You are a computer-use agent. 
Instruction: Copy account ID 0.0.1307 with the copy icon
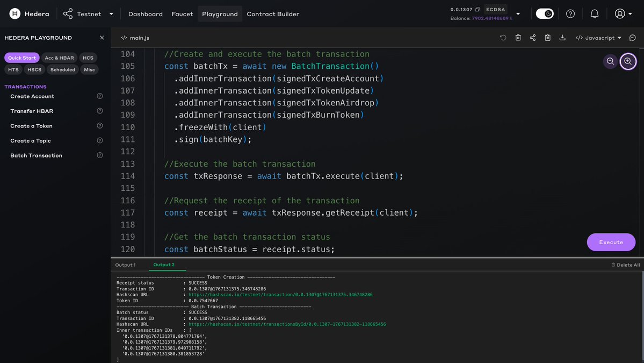tap(477, 9)
